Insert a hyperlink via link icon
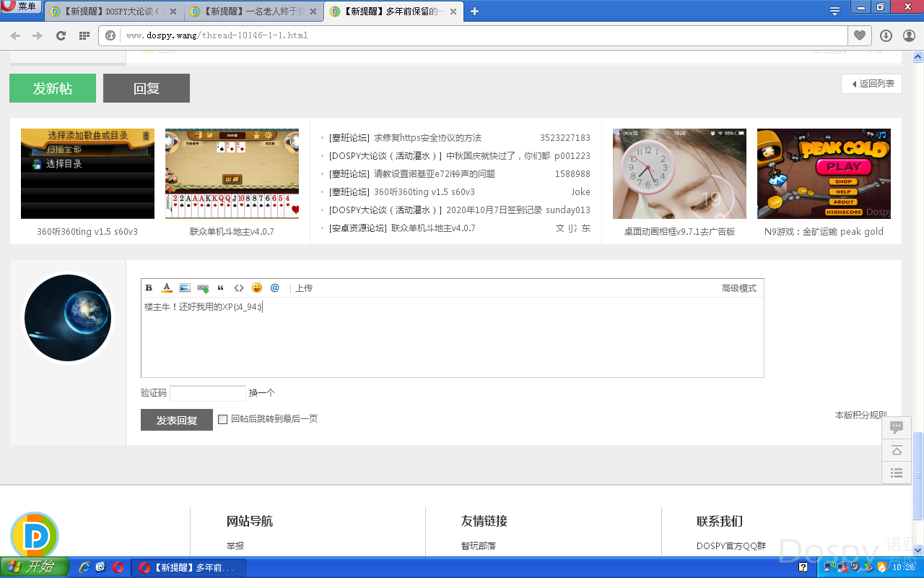 click(x=203, y=288)
